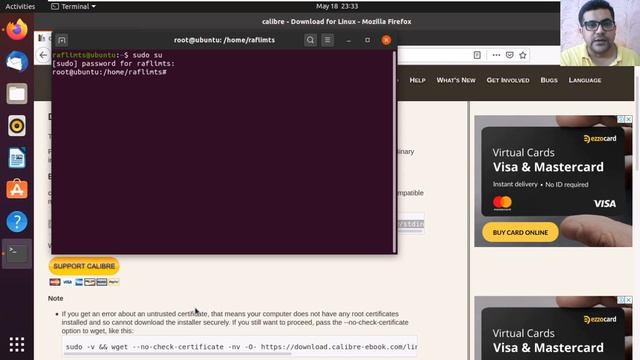Click the top Visa & Mastercard ad banner
The width and height of the screenshot is (640, 360).
[x=553, y=181]
